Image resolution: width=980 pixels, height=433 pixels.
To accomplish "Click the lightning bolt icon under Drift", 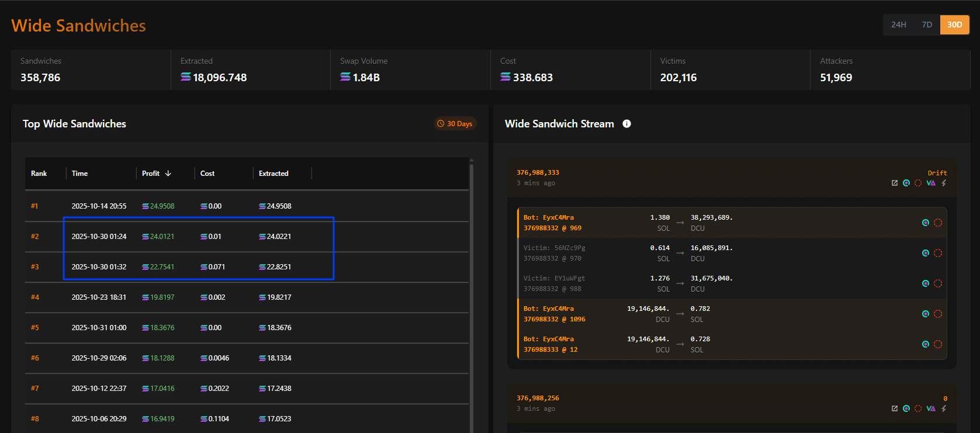I will click(x=944, y=183).
